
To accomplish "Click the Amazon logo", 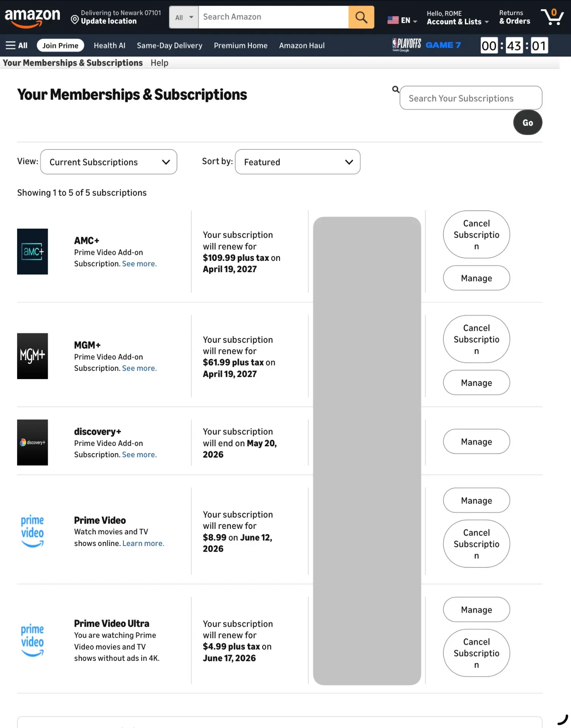I will click(x=32, y=18).
